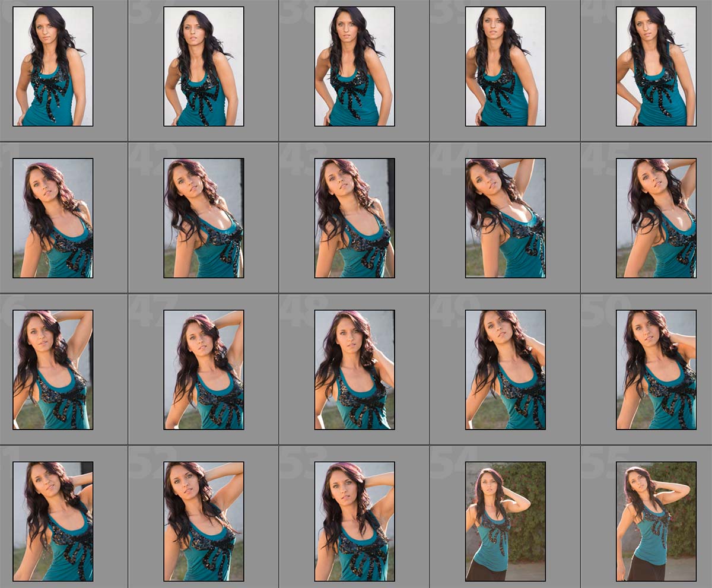Select photo thumbnail in grid cell 36
The width and height of the screenshot is (712, 588).
53,66
